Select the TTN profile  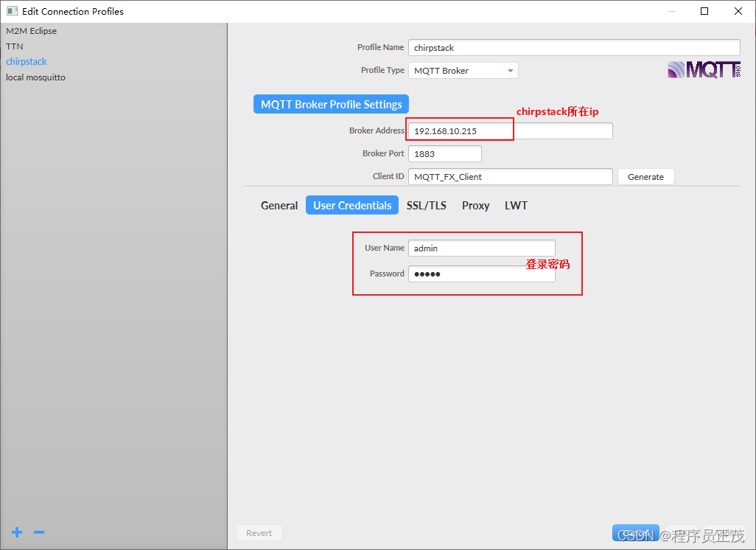(x=15, y=46)
